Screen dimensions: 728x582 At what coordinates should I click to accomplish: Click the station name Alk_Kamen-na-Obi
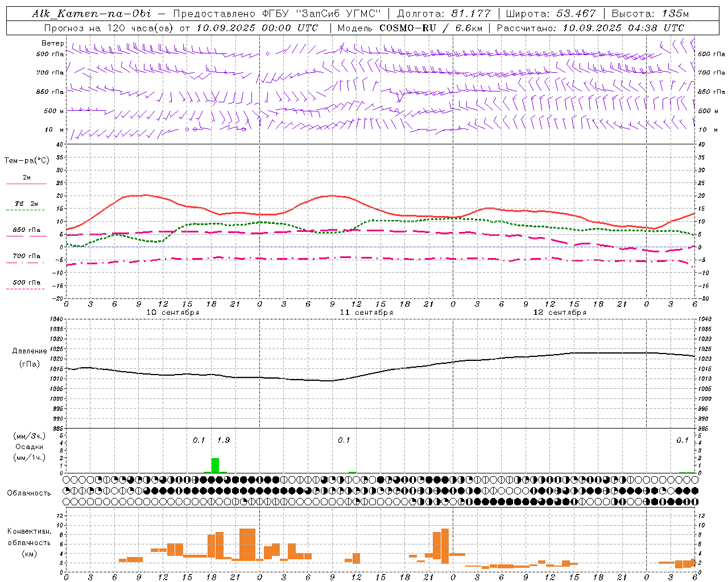(92, 14)
